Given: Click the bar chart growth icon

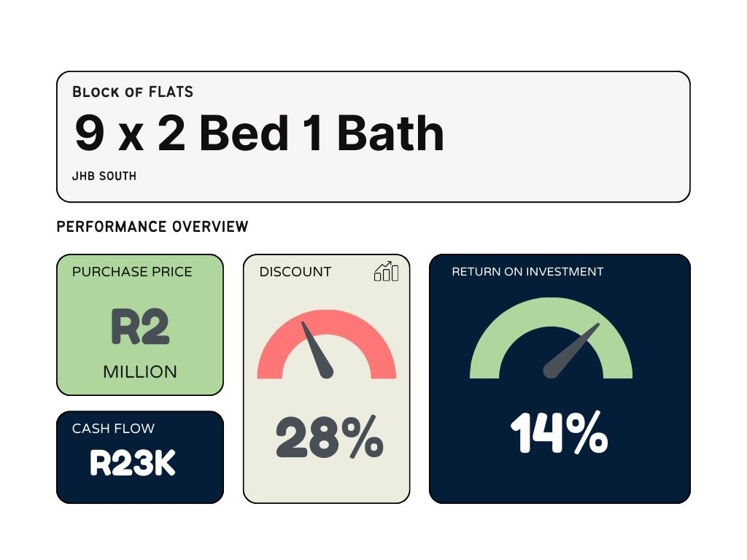Looking at the screenshot, I should coord(387,271).
